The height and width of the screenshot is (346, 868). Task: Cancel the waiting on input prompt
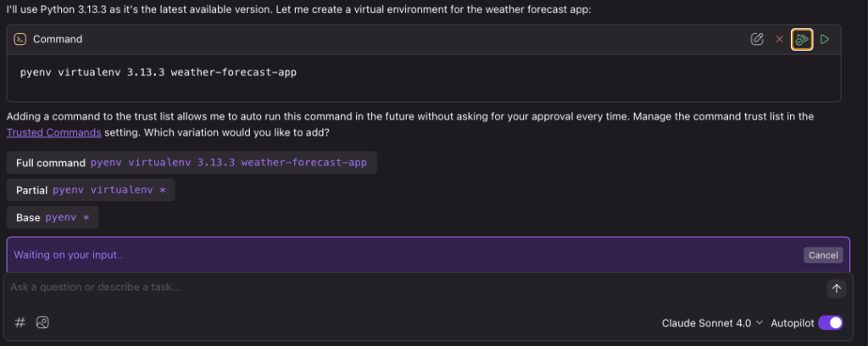click(x=823, y=255)
